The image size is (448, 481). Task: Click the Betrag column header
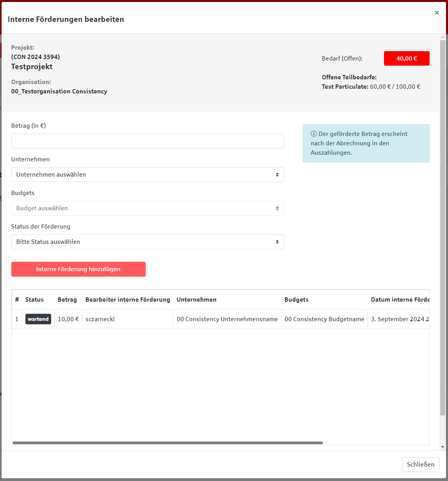point(67,300)
